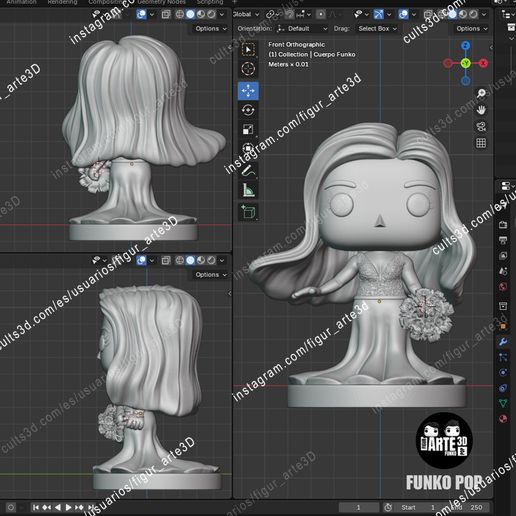Play the animation in reverse

pyautogui.click(x=58, y=507)
